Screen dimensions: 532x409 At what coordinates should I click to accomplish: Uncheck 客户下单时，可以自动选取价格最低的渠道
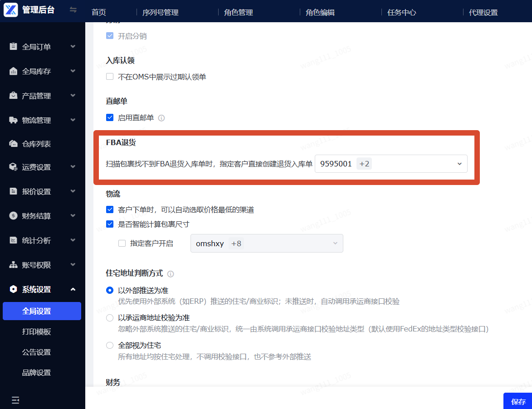pyautogui.click(x=110, y=209)
